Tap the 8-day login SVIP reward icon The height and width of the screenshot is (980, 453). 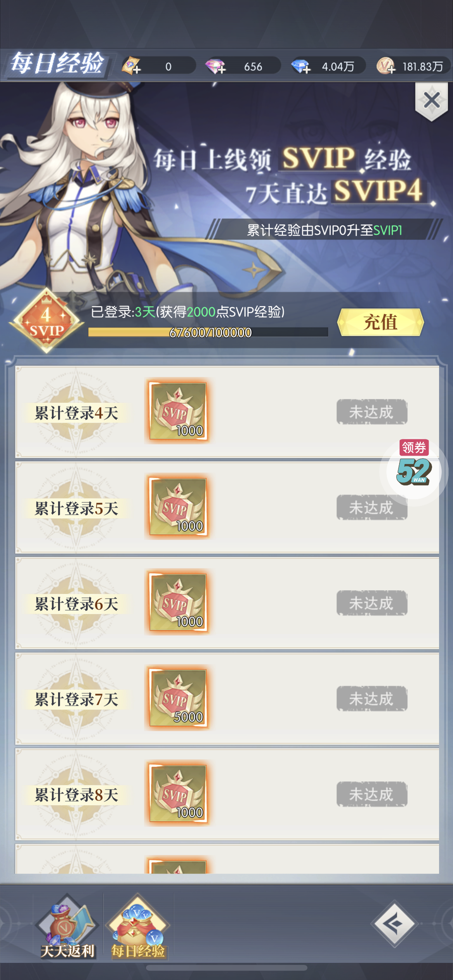pyautogui.click(x=178, y=793)
